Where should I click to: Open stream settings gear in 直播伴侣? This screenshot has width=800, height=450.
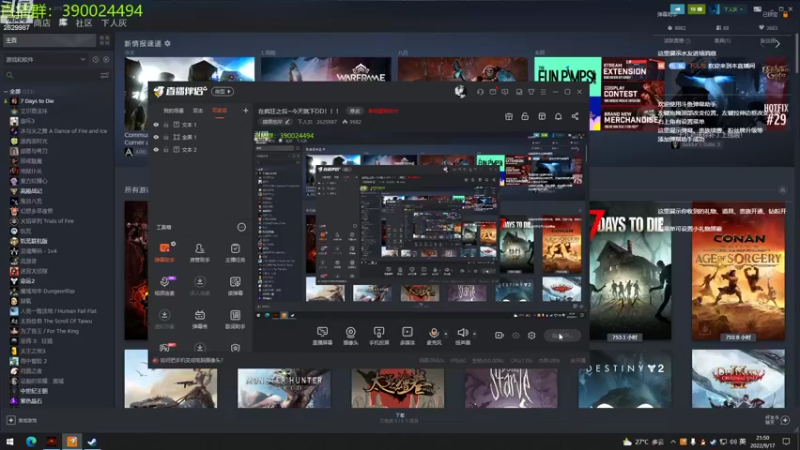pos(532,335)
